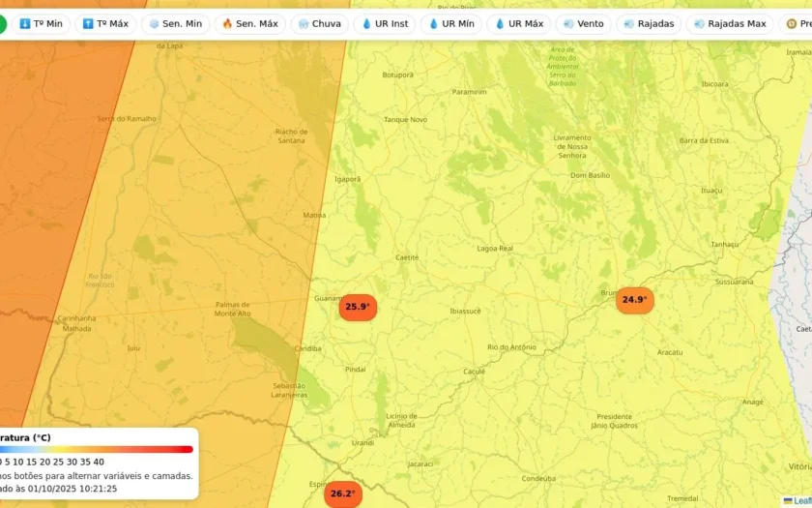812x508 pixels.
Task: Open the 24.9° station marker near Brumado
Action: [x=634, y=300]
